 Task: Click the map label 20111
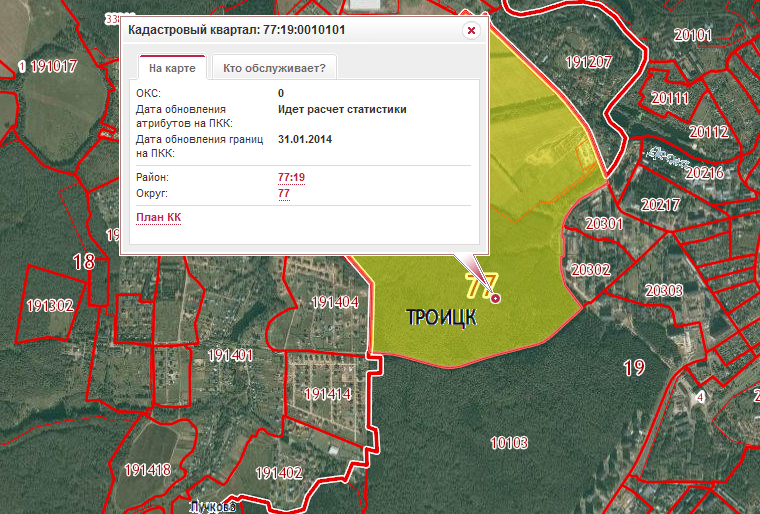tap(669, 98)
